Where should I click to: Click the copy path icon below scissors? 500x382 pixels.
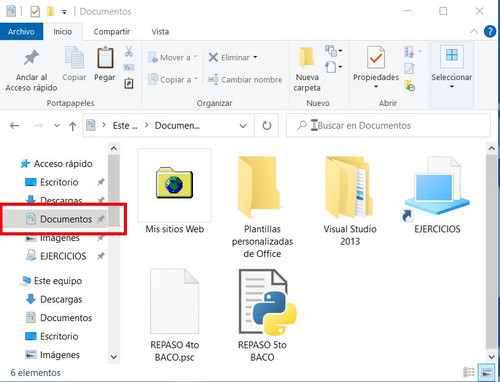coord(129,68)
